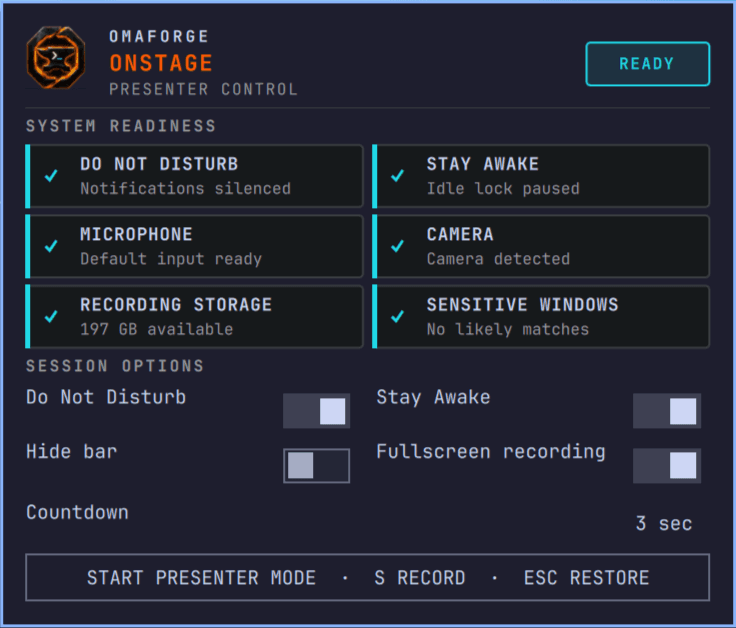Click the 'Fullscreen recording' label
The image size is (736, 628).
tap(491, 452)
